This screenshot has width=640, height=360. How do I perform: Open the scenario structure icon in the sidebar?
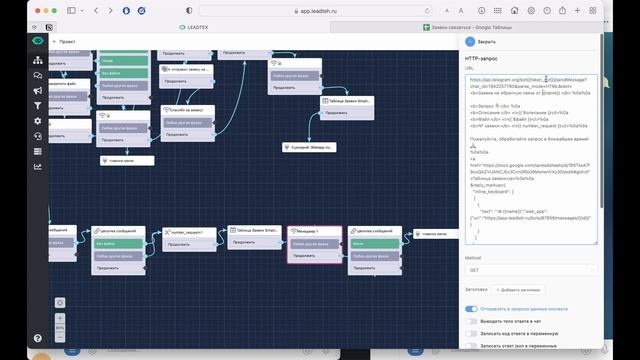pyautogui.click(x=38, y=60)
